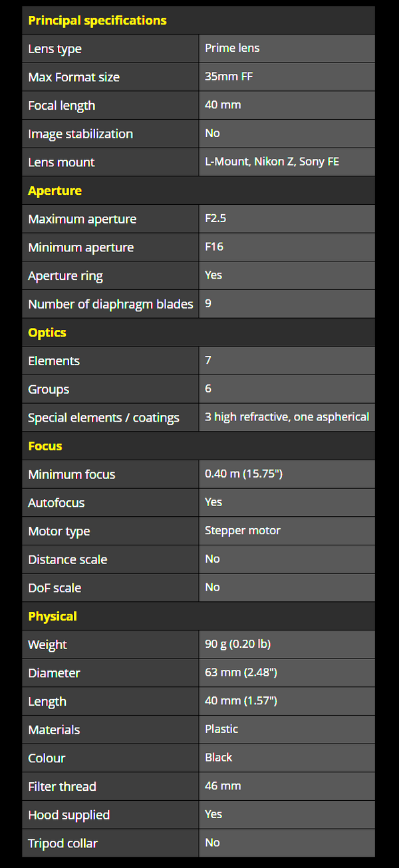Click the Filter thread row label

click(62, 786)
